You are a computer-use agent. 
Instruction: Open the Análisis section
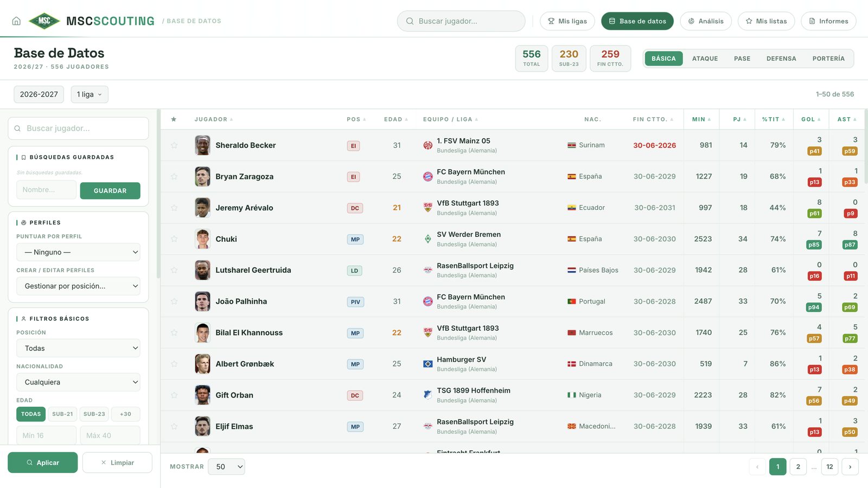(x=706, y=21)
